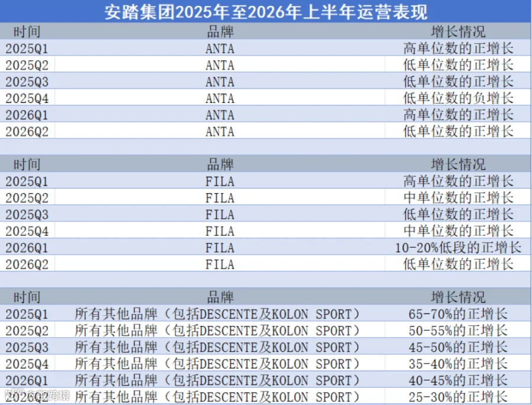Viewport: 532px width, 405px height.
Task: Click the 增长情况 header in the top table
Action: coord(458,32)
